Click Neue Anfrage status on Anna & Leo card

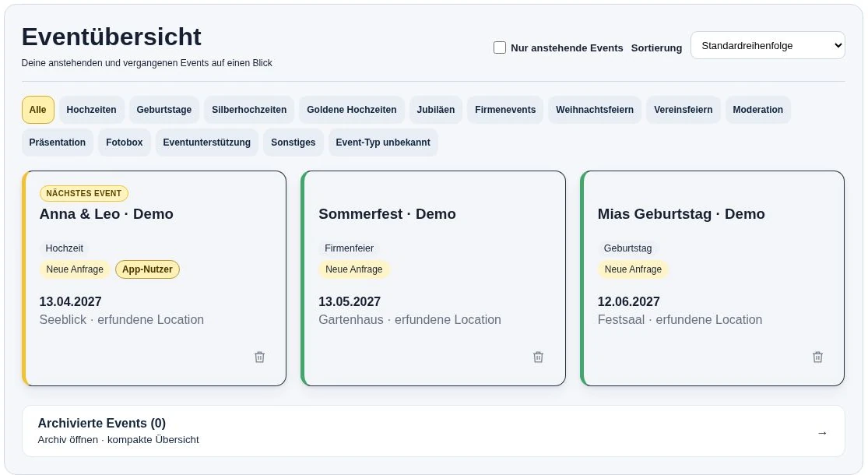tap(75, 269)
